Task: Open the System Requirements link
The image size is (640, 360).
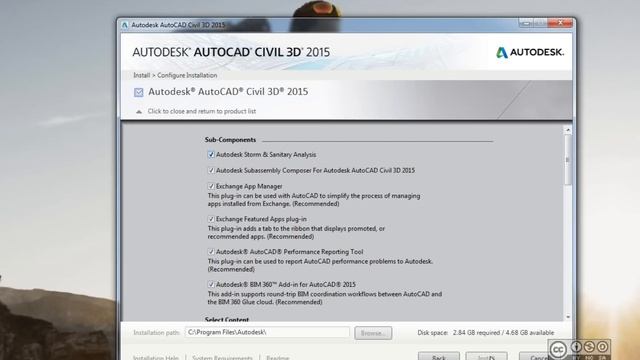Action: click(x=222, y=358)
